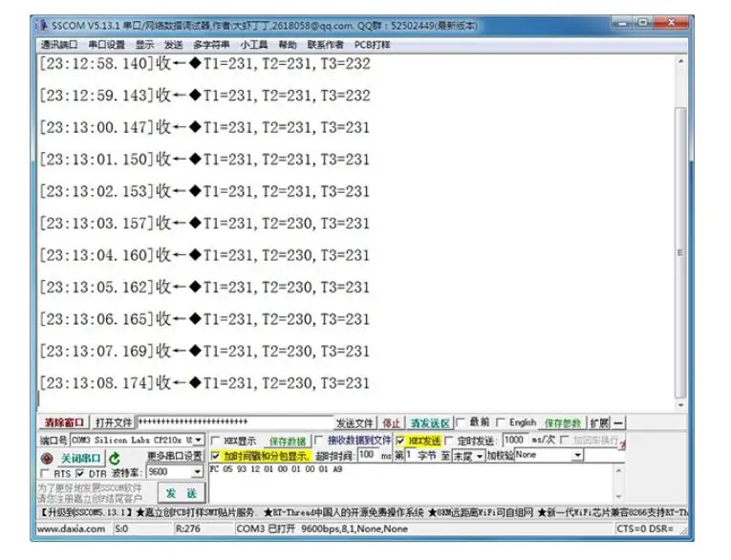This screenshot has width=731, height=560.
Task: Click the log row timestamped 23:13:00.147
Action: click(x=205, y=127)
